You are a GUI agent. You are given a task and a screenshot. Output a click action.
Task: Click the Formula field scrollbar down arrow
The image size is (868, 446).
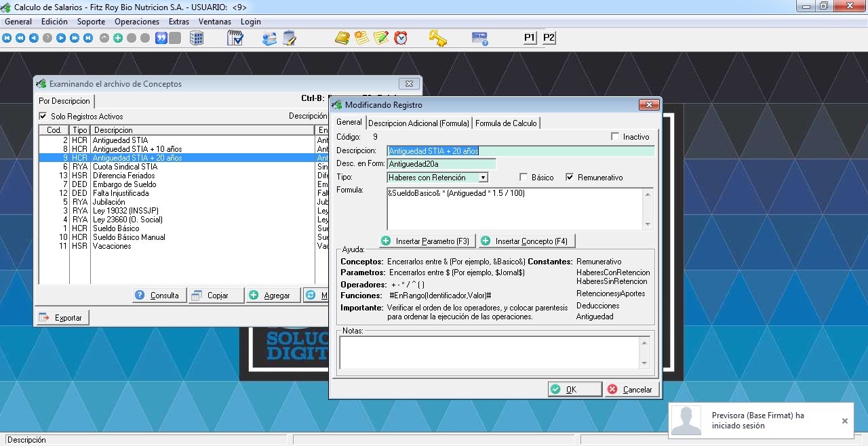click(x=648, y=224)
